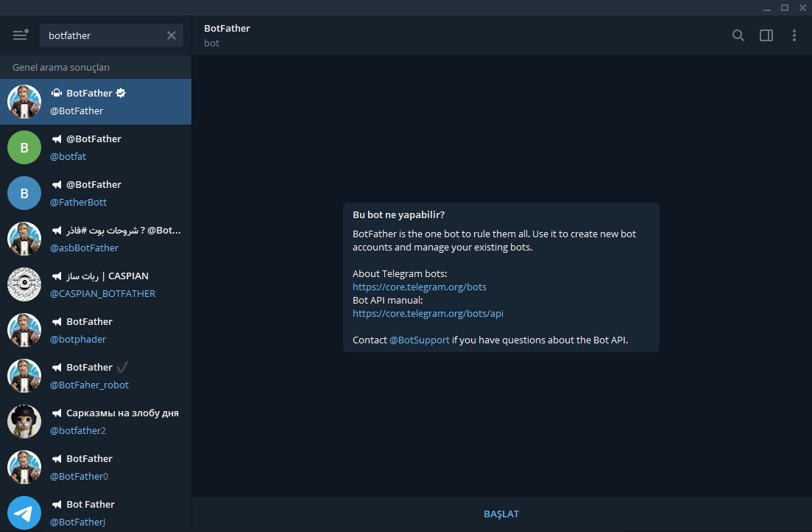Image resolution: width=812 pixels, height=532 pixels.
Task: Open the @BotFaher_robot search result
Action: click(110, 376)
